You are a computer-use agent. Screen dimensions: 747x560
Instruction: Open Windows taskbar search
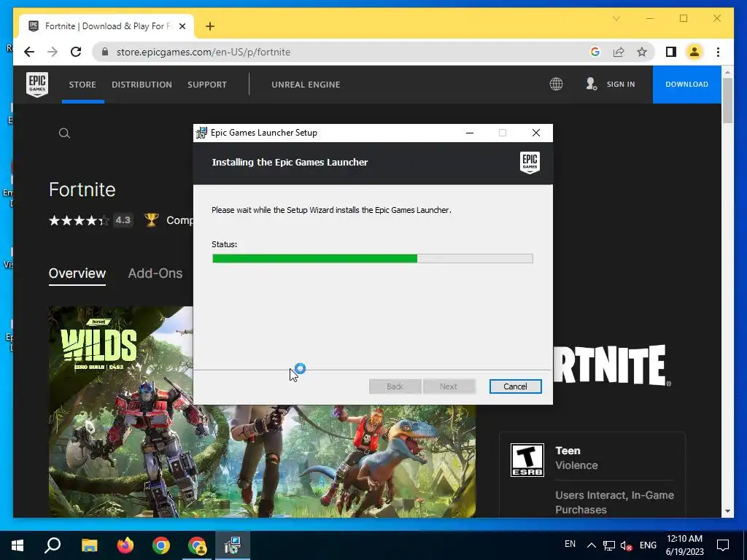pos(53,545)
